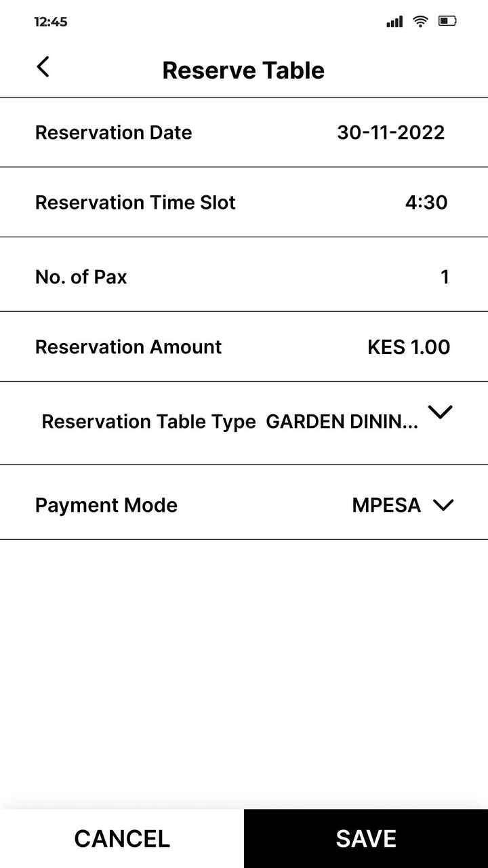This screenshot has width=488, height=868.
Task: Tap the battery status icon
Action: point(447,22)
